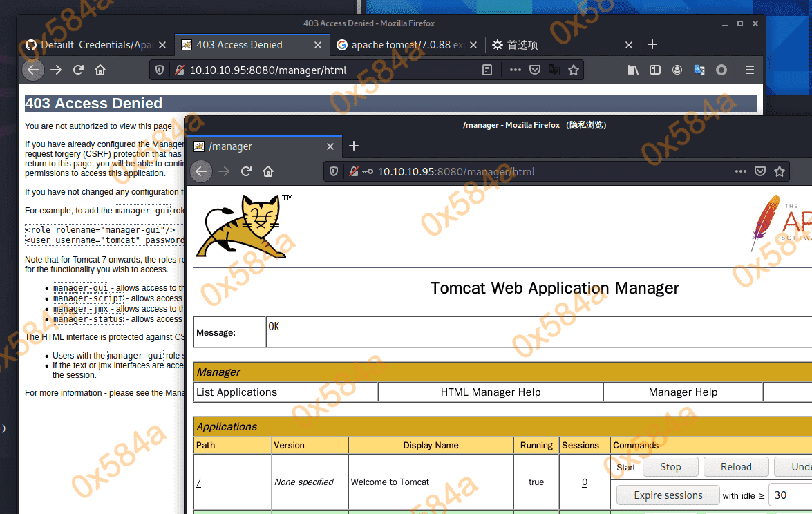Screen dimensions: 812x514
Task: Switch to apache tomcat Google search tab
Action: click(401, 45)
